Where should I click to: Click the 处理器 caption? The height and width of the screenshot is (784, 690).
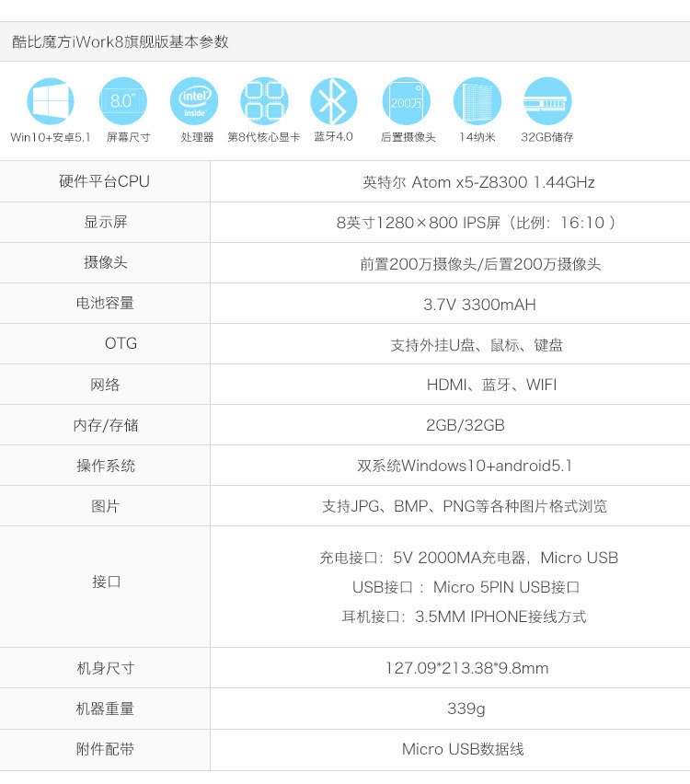click(x=198, y=137)
